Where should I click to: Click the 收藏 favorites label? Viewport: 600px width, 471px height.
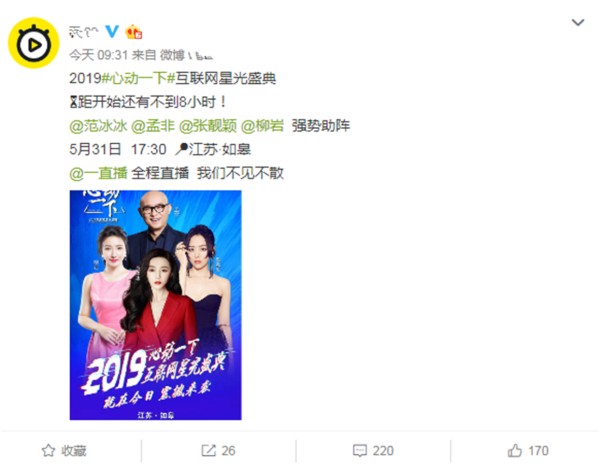(x=74, y=451)
